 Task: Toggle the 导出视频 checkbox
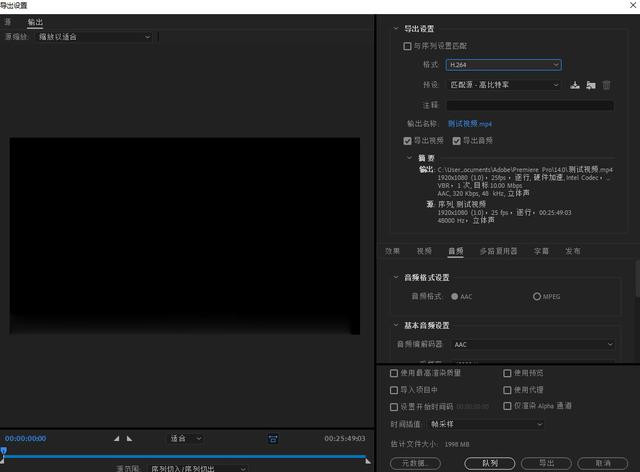click(407, 140)
